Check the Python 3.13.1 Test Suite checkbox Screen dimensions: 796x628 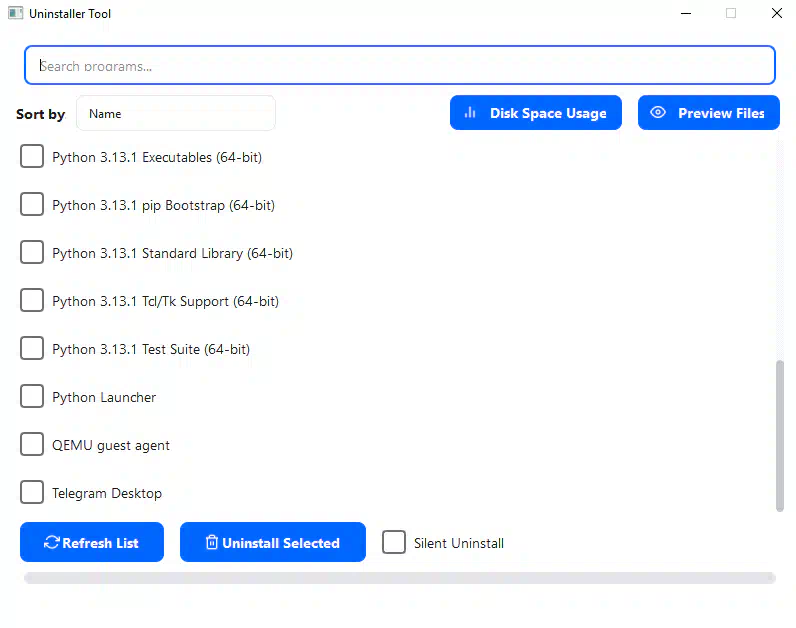[32, 349]
